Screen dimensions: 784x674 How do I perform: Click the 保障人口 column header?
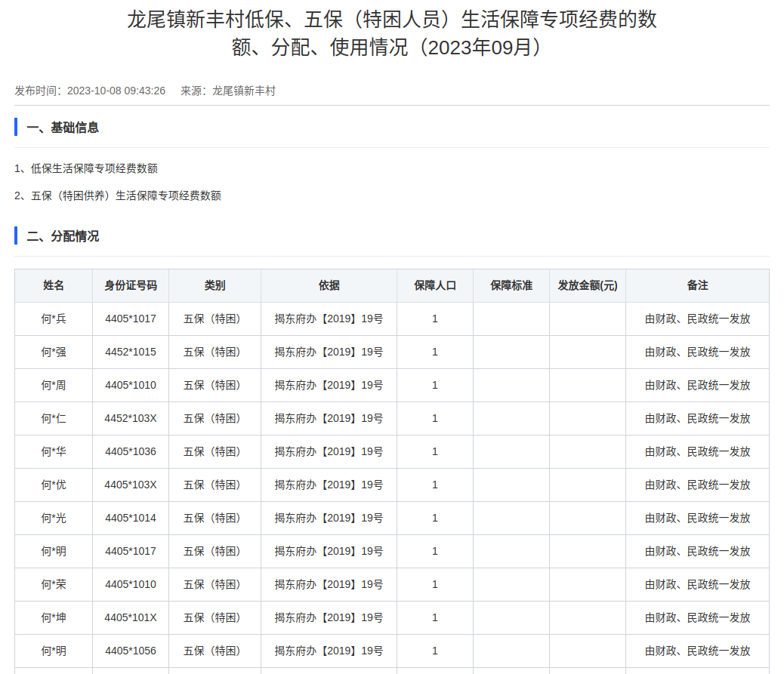click(435, 285)
